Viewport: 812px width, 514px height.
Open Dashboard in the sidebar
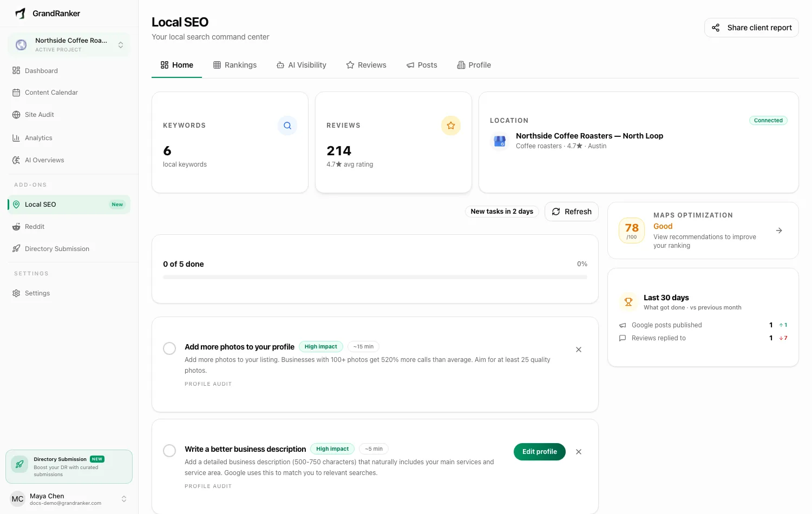pyautogui.click(x=69, y=71)
